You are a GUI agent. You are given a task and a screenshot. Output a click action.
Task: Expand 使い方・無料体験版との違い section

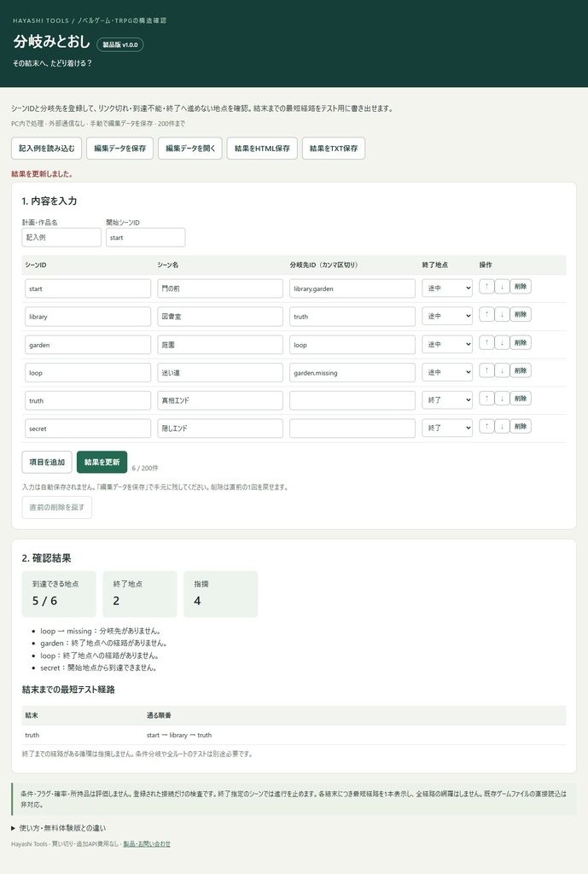[59, 828]
